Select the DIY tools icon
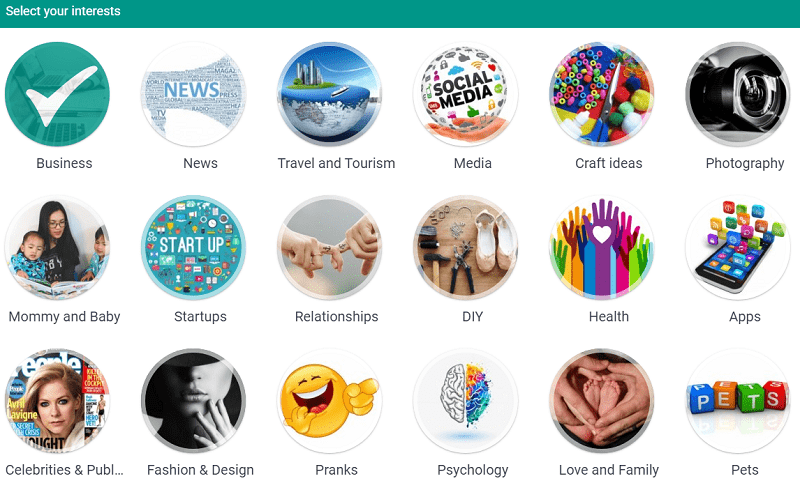 (x=466, y=248)
